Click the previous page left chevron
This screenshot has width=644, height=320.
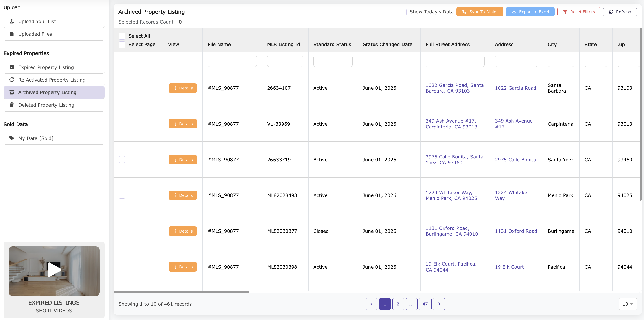[372, 304]
